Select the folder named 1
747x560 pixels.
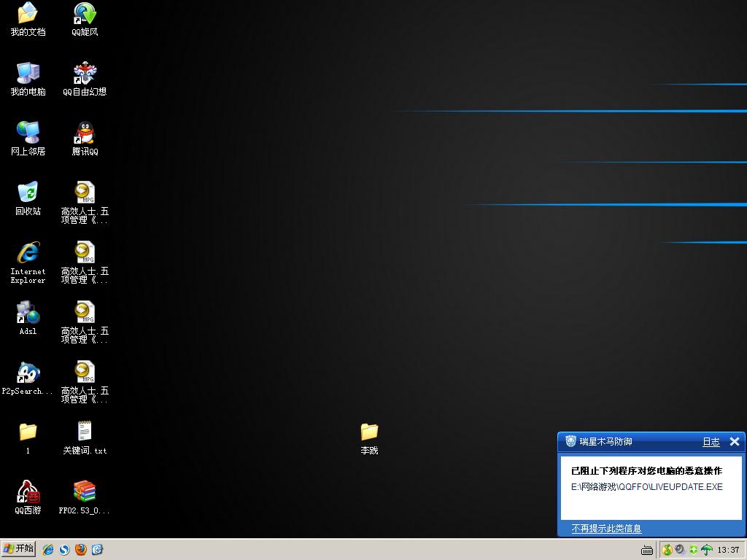pos(28,438)
